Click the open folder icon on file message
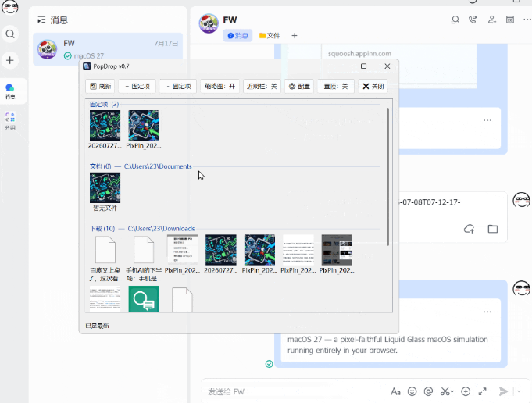Image resolution: width=532 pixels, height=403 pixels. click(x=493, y=229)
